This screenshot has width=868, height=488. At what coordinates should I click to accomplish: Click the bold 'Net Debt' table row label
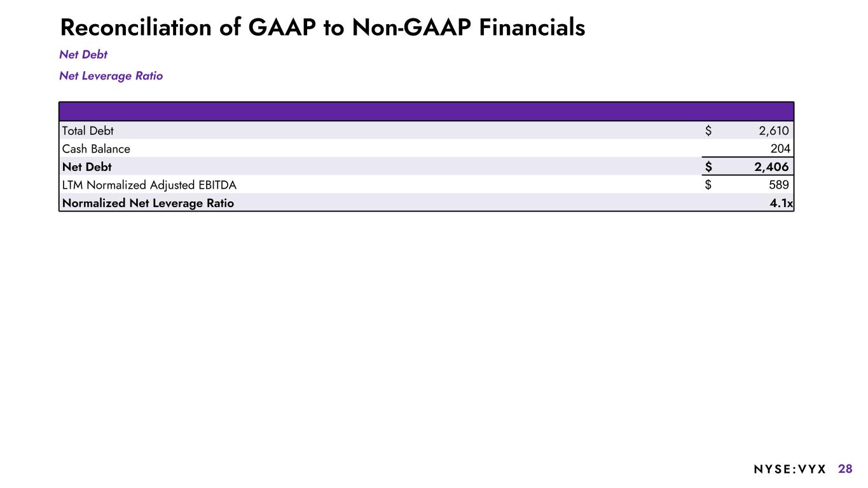point(86,167)
